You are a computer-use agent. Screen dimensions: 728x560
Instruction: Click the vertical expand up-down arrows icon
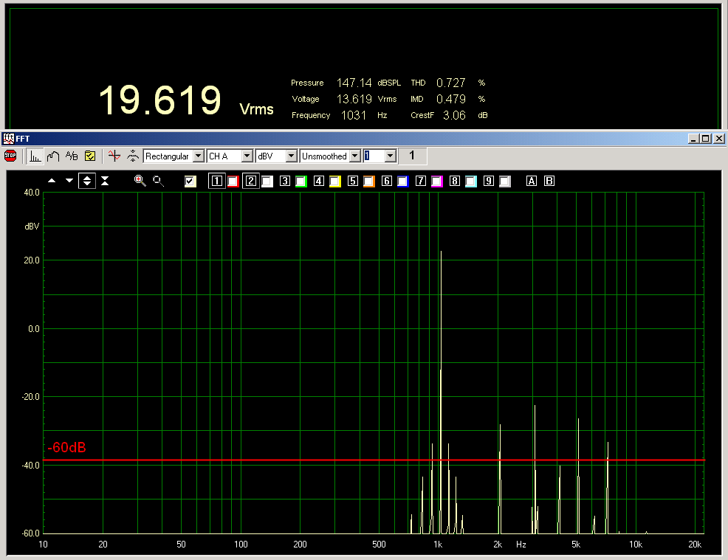87,181
